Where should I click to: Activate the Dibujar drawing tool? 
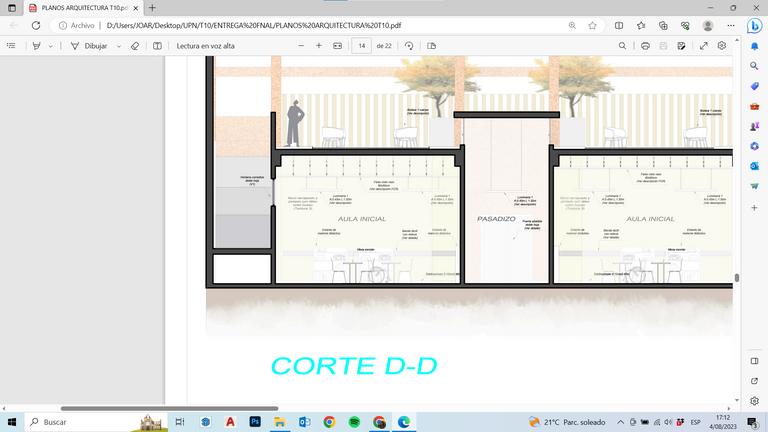click(90, 46)
